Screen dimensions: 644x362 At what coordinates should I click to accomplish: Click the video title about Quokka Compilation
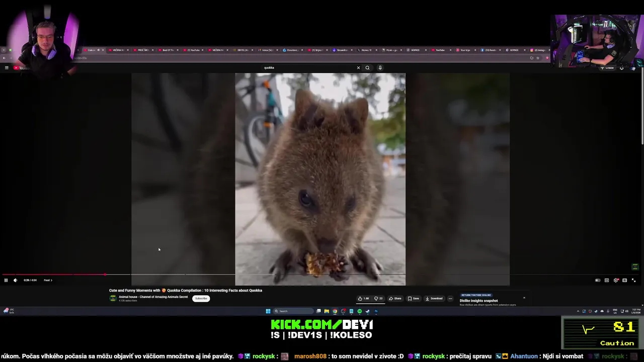tap(186, 290)
